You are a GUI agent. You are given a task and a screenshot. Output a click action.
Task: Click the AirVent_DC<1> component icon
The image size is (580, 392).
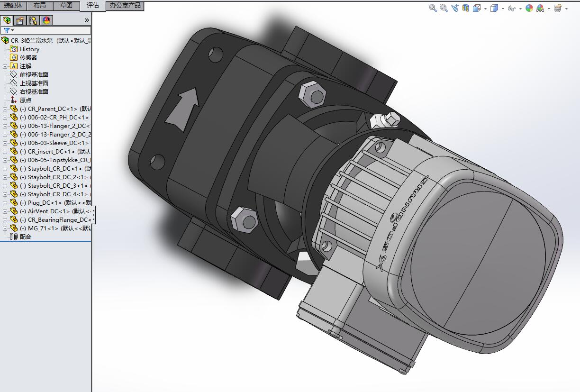(x=14, y=211)
